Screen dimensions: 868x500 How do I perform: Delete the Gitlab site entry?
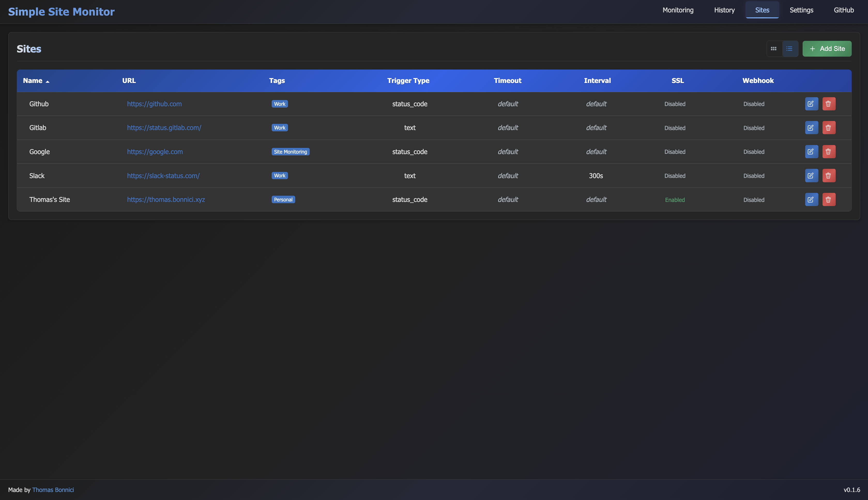828,128
